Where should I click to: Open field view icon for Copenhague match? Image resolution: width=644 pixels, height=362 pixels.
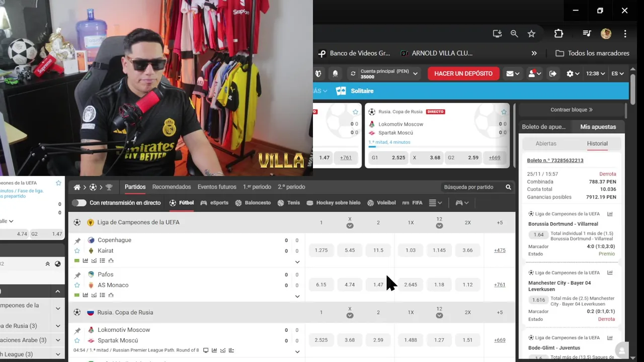[x=77, y=260]
